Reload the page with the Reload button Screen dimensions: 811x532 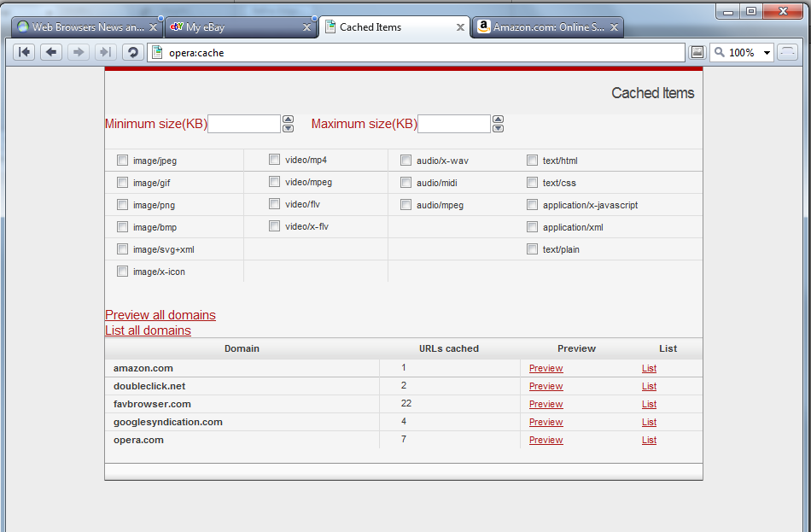coord(132,53)
